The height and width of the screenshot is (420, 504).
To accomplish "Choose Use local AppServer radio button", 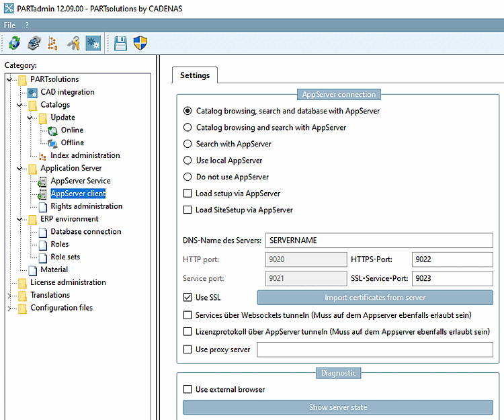I will [187, 160].
